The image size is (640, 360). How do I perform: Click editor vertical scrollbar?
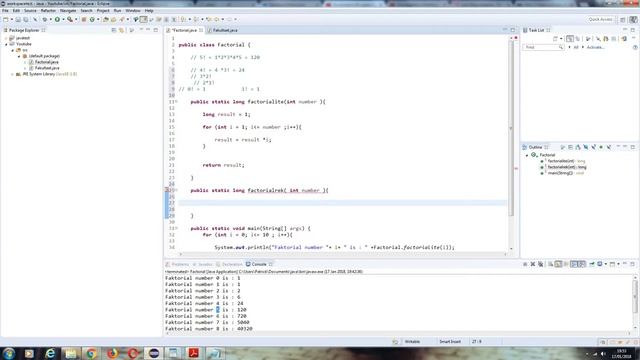511,128
